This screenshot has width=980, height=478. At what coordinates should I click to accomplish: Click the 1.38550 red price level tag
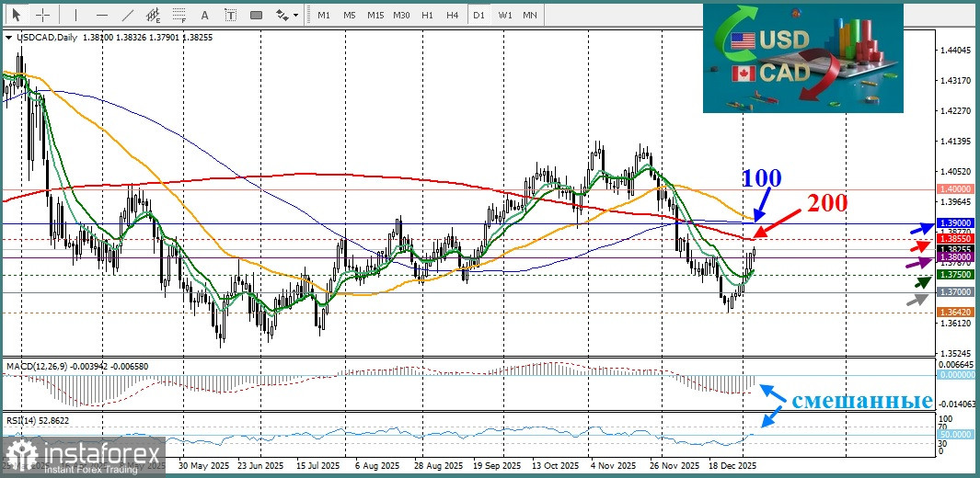(x=956, y=238)
